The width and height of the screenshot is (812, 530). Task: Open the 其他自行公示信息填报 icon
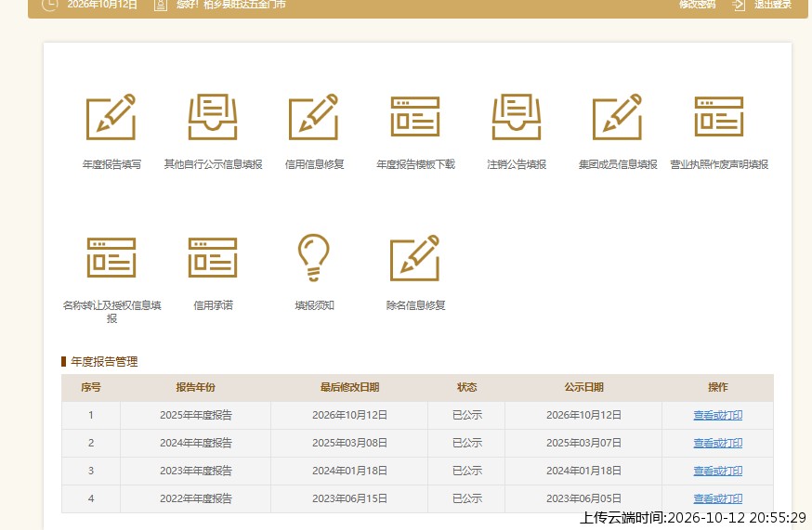(x=213, y=117)
